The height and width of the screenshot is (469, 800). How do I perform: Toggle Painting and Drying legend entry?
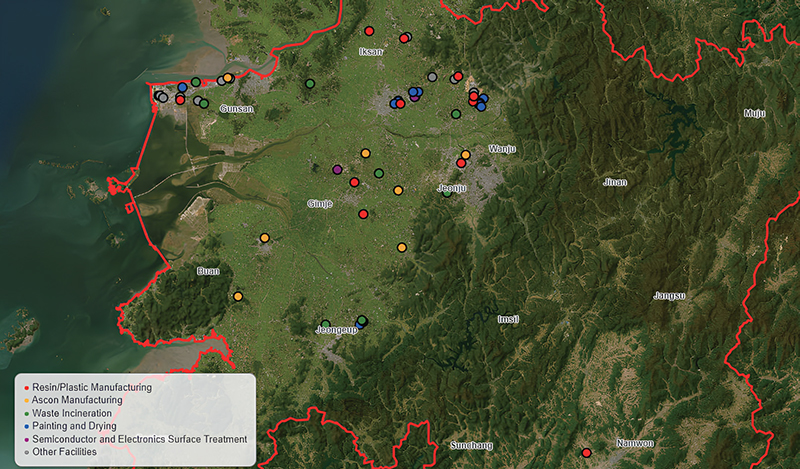(x=70, y=426)
